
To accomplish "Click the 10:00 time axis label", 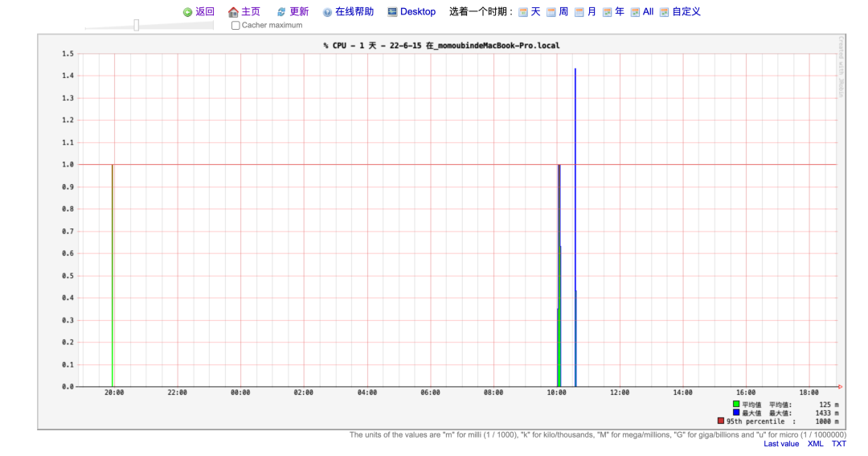I will [556, 392].
